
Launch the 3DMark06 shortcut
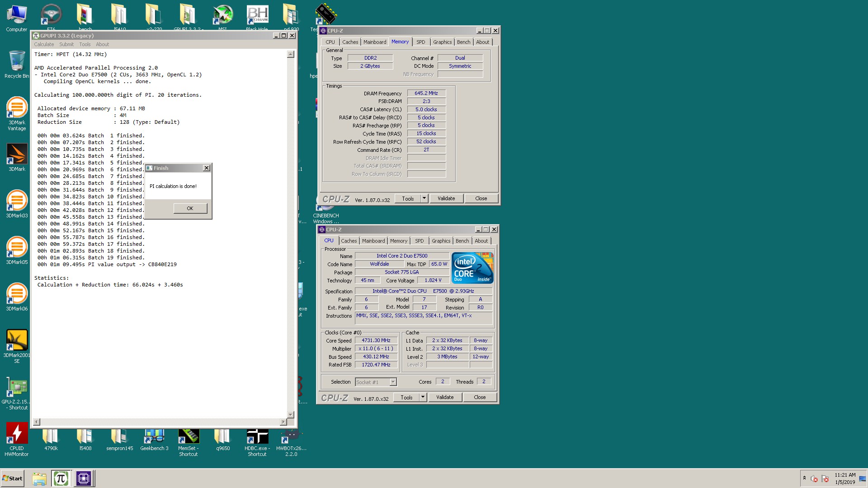17,297
